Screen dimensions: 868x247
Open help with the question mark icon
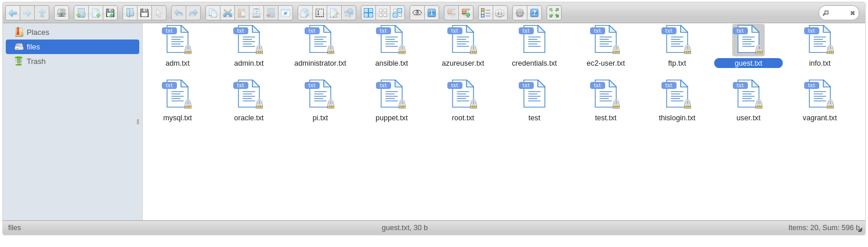point(534,13)
